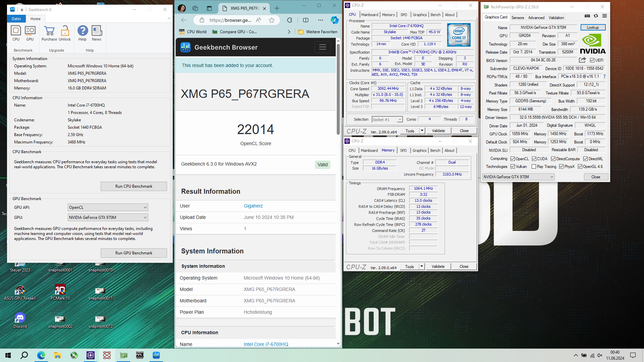
Task: Toggle Ray Tracing checkbox in GPU-Z
Action: (x=534, y=167)
